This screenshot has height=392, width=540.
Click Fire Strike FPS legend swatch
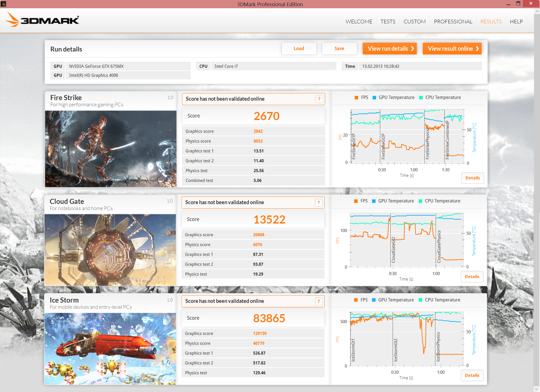pyautogui.click(x=356, y=98)
